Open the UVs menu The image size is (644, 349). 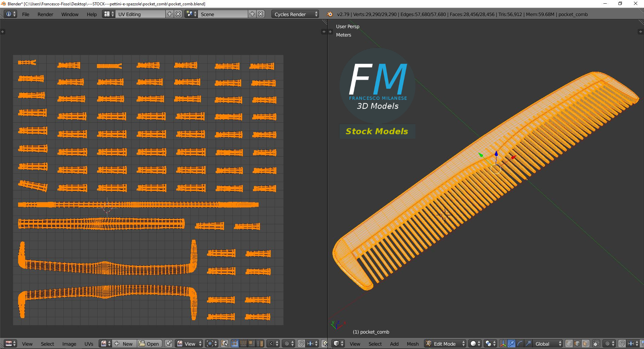(x=89, y=344)
